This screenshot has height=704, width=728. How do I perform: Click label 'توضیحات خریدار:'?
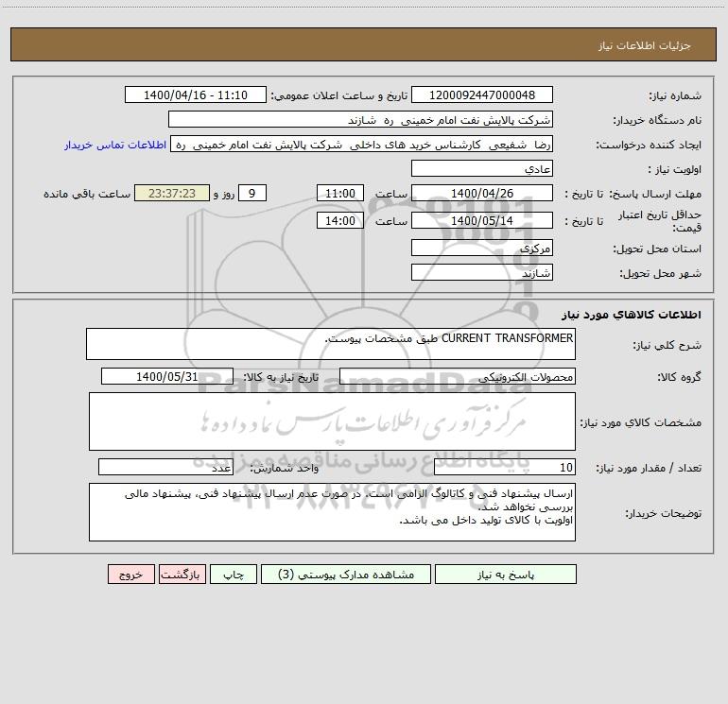click(x=663, y=513)
